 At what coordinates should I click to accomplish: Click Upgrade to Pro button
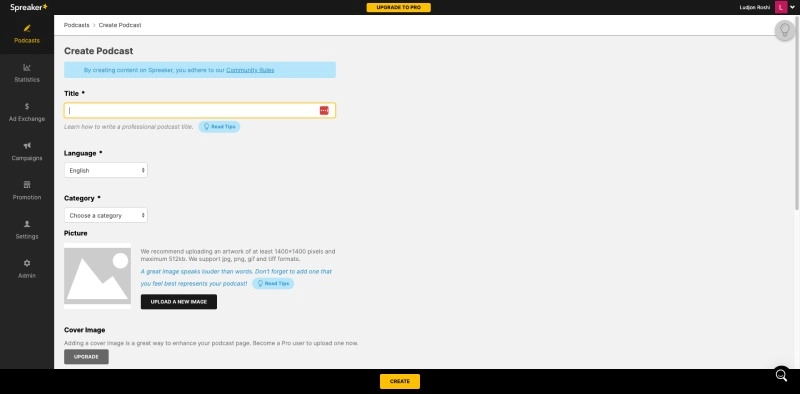pyautogui.click(x=398, y=8)
